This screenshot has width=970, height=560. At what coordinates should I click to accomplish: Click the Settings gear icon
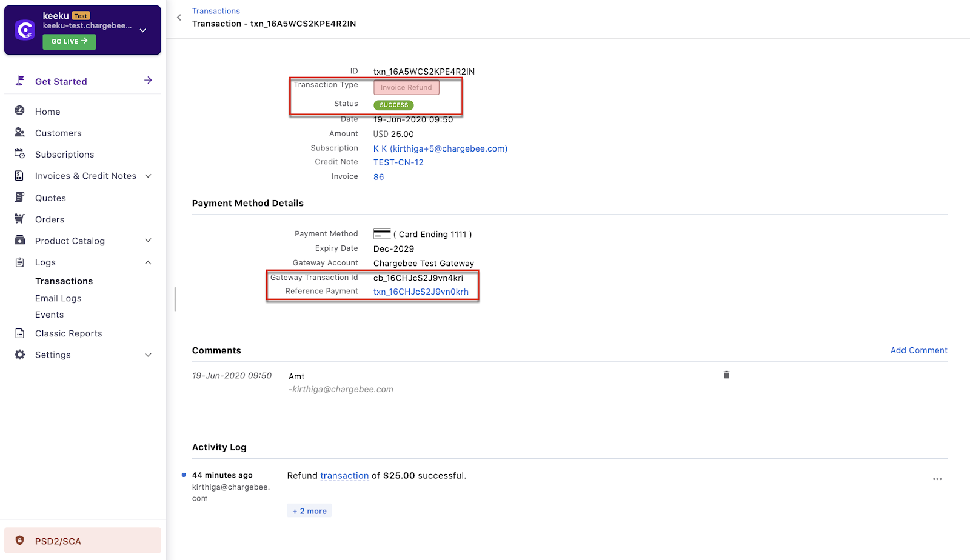[x=19, y=355]
